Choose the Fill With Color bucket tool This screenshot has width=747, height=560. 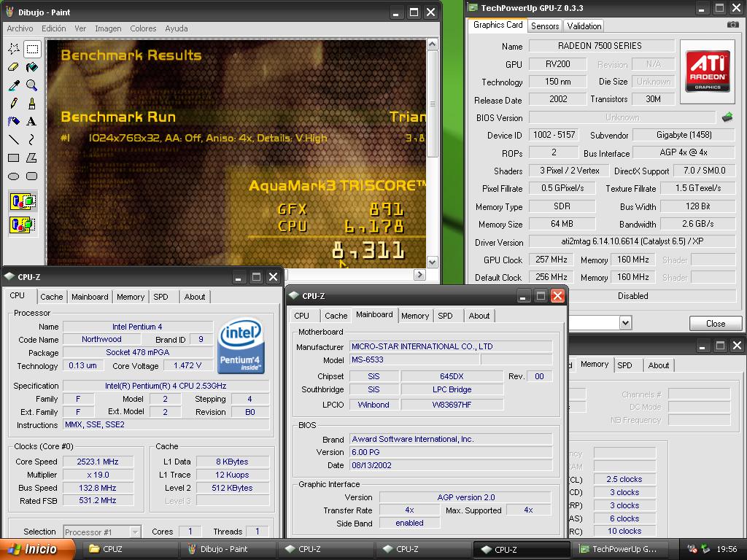point(32,67)
